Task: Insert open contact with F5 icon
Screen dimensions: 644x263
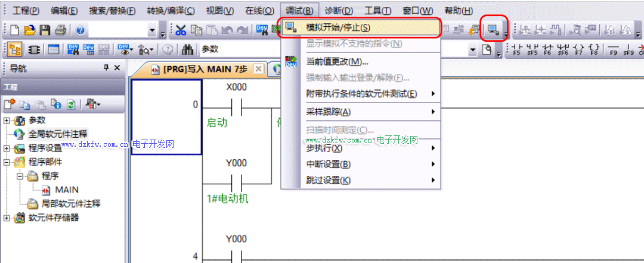Action: point(517,49)
